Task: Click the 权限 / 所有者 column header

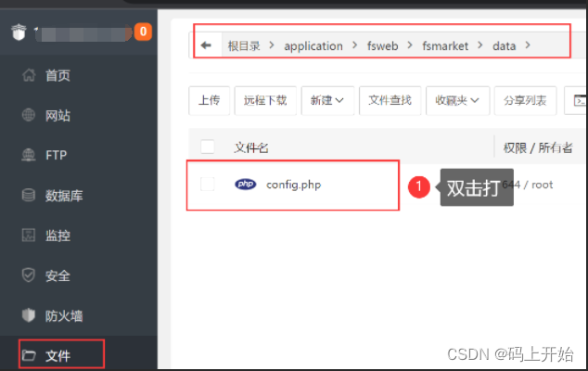Action: pos(538,147)
